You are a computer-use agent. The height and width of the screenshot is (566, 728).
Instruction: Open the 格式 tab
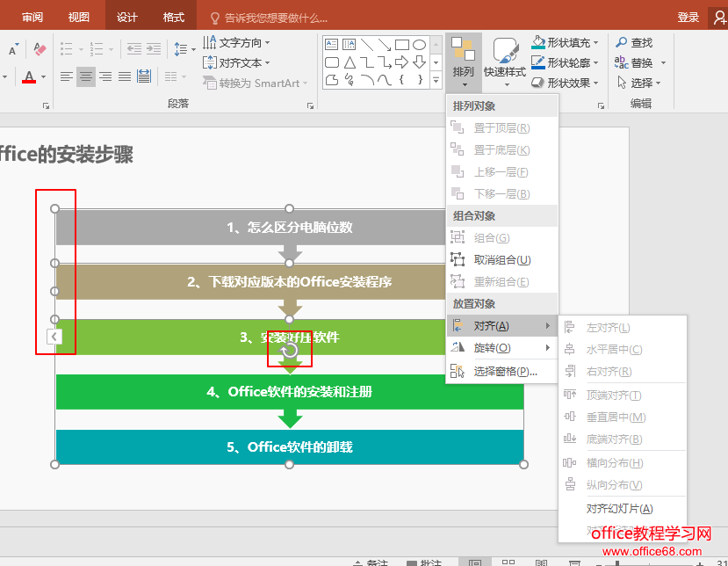[174, 18]
